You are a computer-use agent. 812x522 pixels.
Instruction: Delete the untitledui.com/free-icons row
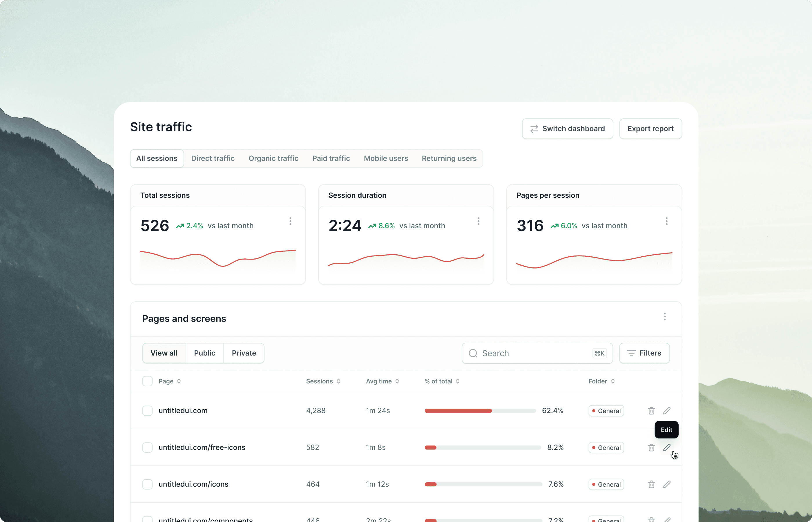click(x=651, y=447)
